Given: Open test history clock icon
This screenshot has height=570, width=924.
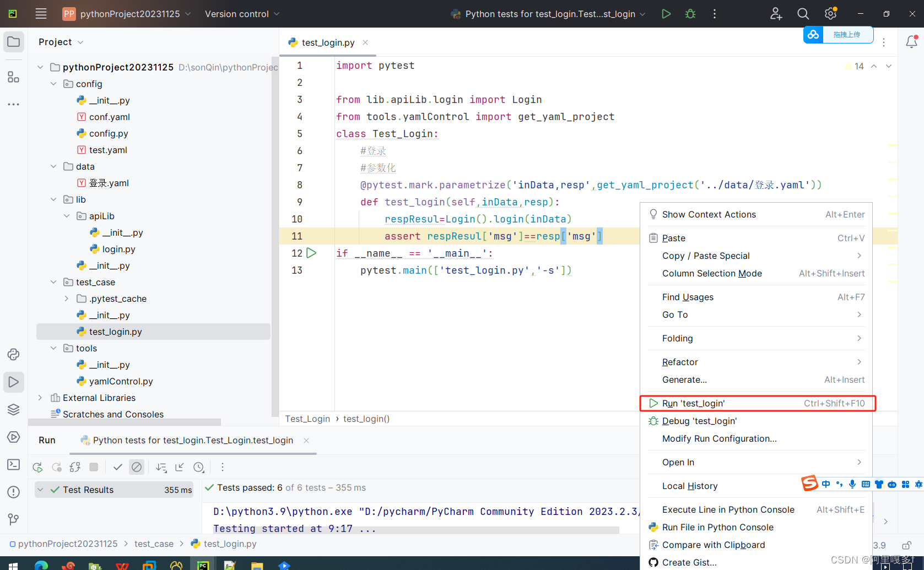Looking at the screenshot, I should (x=199, y=467).
